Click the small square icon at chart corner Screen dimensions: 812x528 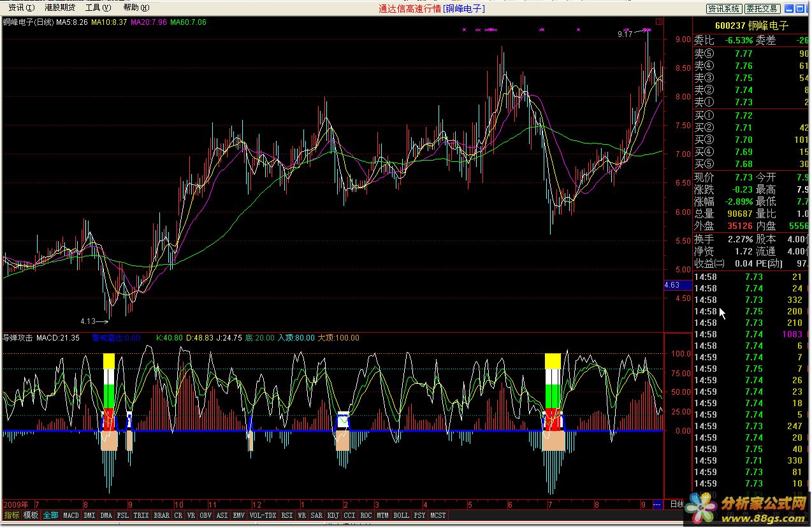659,21
